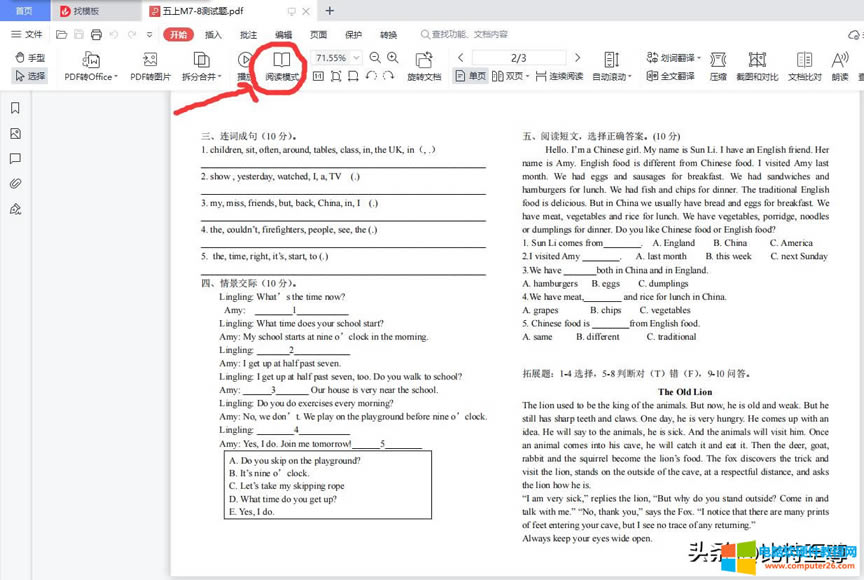Switch to 单页 single page view
This screenshot has width=864, height=580.
[x=471, y=76]
